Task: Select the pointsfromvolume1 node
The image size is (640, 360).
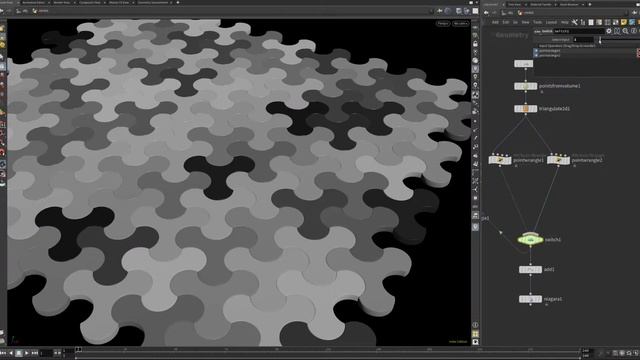Action: click(525, 86)
